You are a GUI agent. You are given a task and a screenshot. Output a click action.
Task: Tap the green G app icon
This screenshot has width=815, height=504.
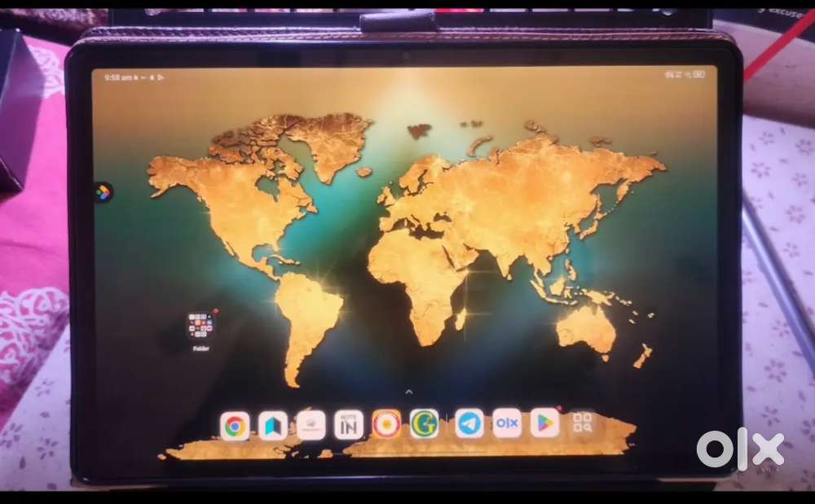click(424, 424)
